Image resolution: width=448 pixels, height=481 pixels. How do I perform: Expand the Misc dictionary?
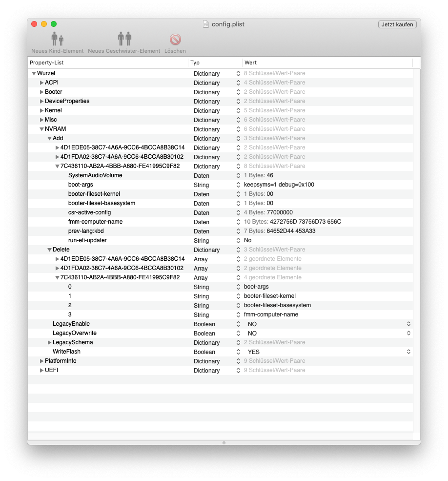coord(41,120)
